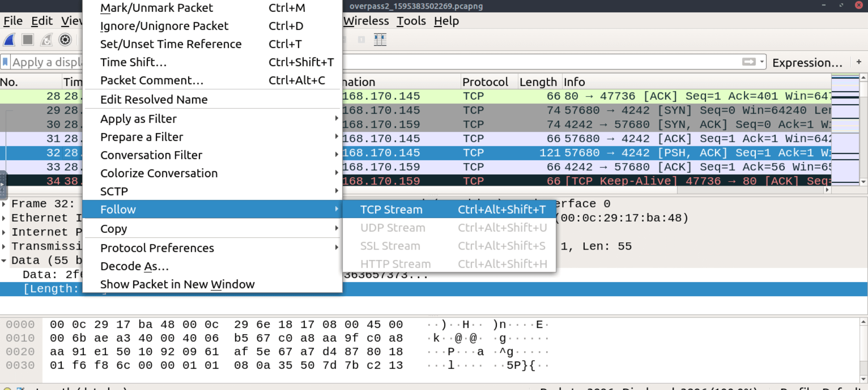Click Show Packet in New Window
The width and height of the screenshot is (868, 390).
click(x=177, y=284)
